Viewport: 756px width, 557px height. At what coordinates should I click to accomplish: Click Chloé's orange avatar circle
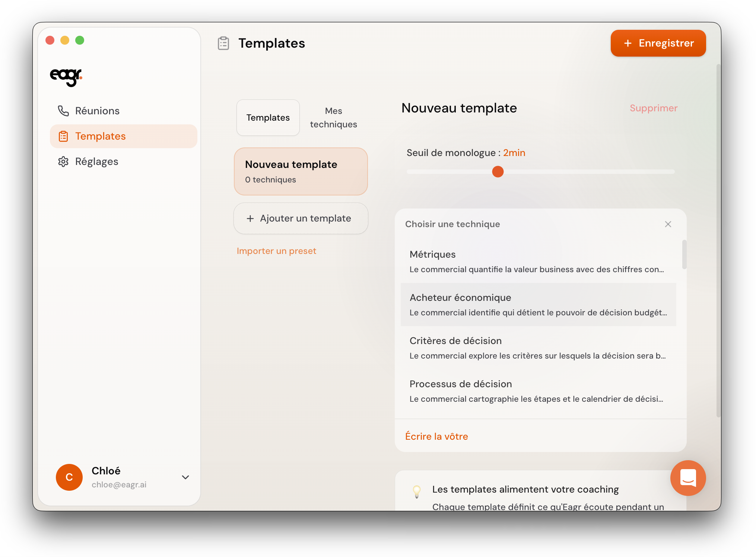[69, 477]
